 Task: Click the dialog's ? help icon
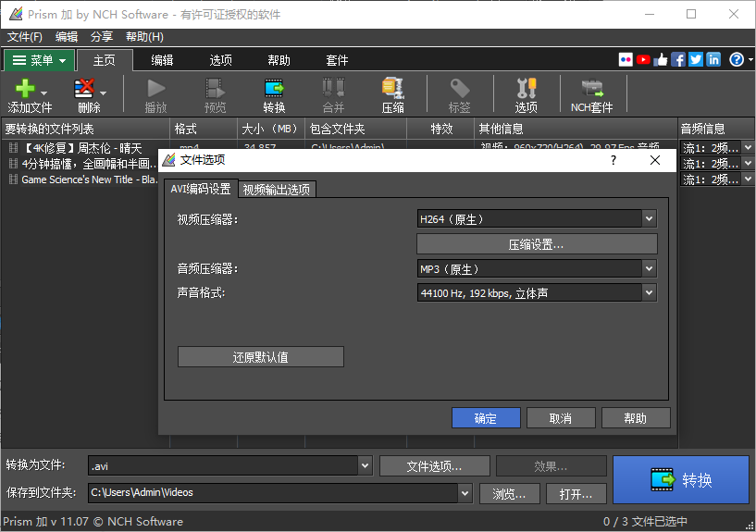(x=613, y=160)
